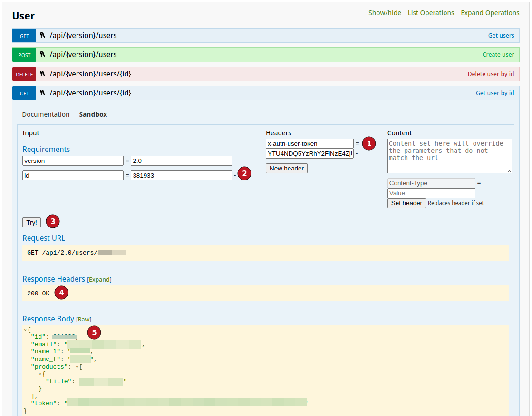Switch to the Documentation tab
The width and height of the screenshot is (532, 416).
[46, 114]
